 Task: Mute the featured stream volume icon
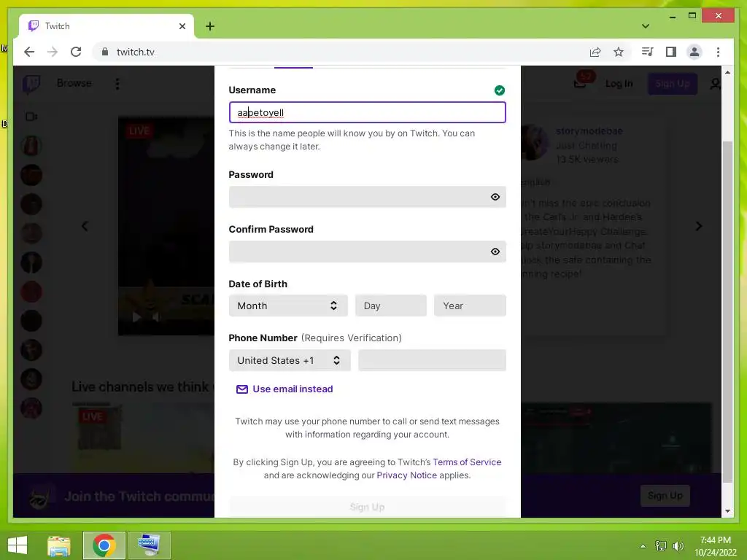tap(156, 317)
